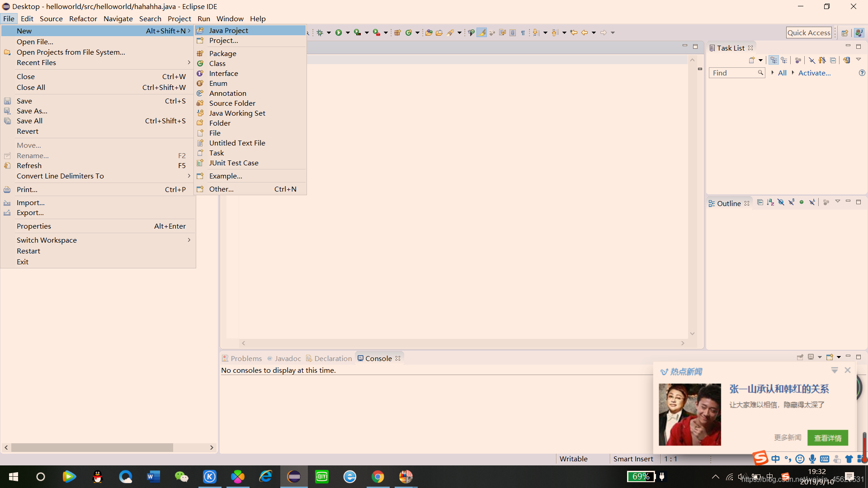Open the Run button dropdown arrow
The image size is (868, 488).
coord(347,33)
